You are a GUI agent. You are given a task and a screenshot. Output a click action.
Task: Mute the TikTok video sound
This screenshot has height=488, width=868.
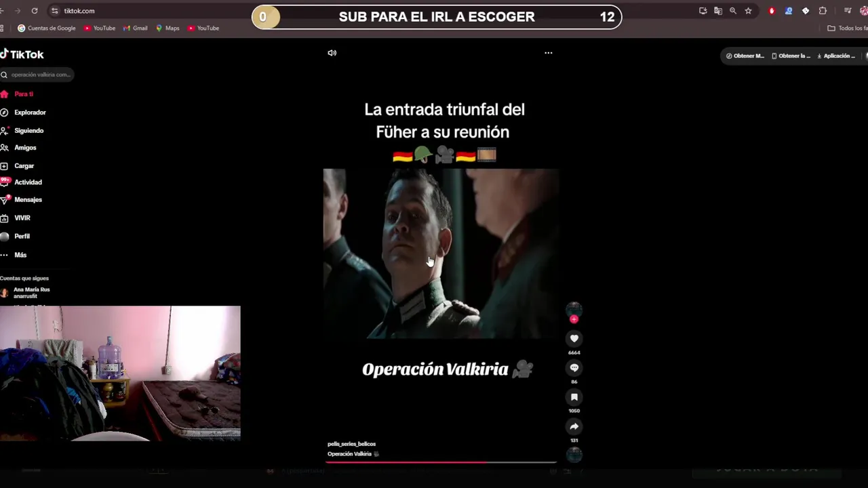pos(332,53)
